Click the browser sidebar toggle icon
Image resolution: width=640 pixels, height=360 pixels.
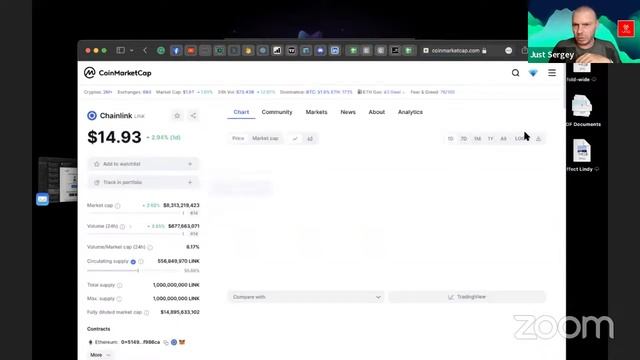click(x=120, y=50)
